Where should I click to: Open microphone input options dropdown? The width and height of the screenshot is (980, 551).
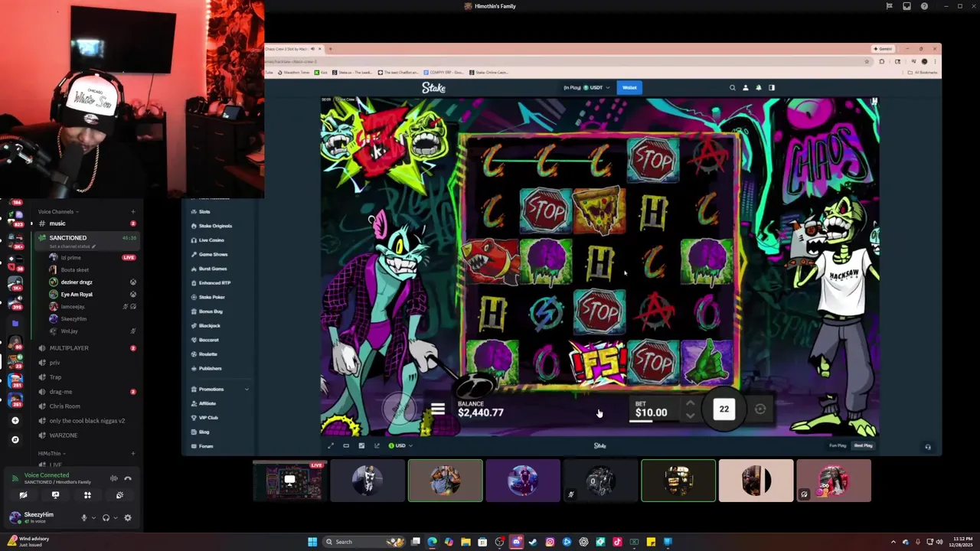click(x=93, y=518)
